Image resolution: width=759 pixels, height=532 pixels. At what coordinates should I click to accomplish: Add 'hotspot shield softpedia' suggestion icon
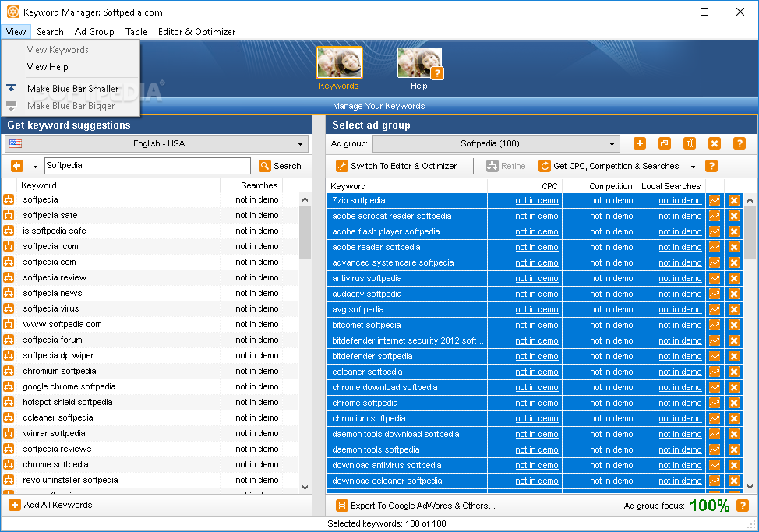pyautogui.click(x=9, y=402)
